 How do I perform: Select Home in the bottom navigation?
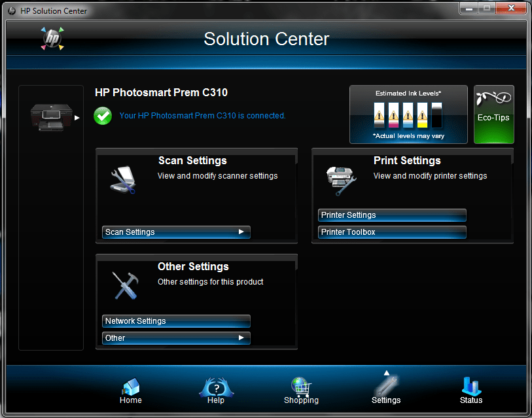pos(130,389)
